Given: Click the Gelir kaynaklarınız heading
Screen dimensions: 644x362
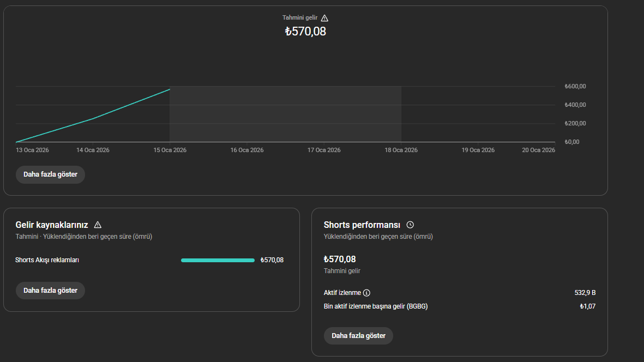Looking at the screenshot, I should coord(52,225).
